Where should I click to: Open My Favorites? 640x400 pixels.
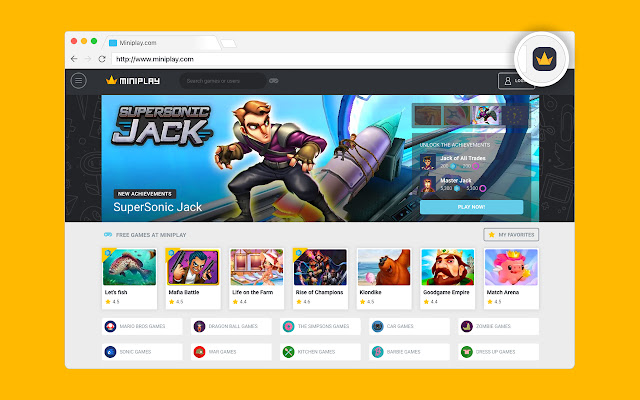point(511,235)
